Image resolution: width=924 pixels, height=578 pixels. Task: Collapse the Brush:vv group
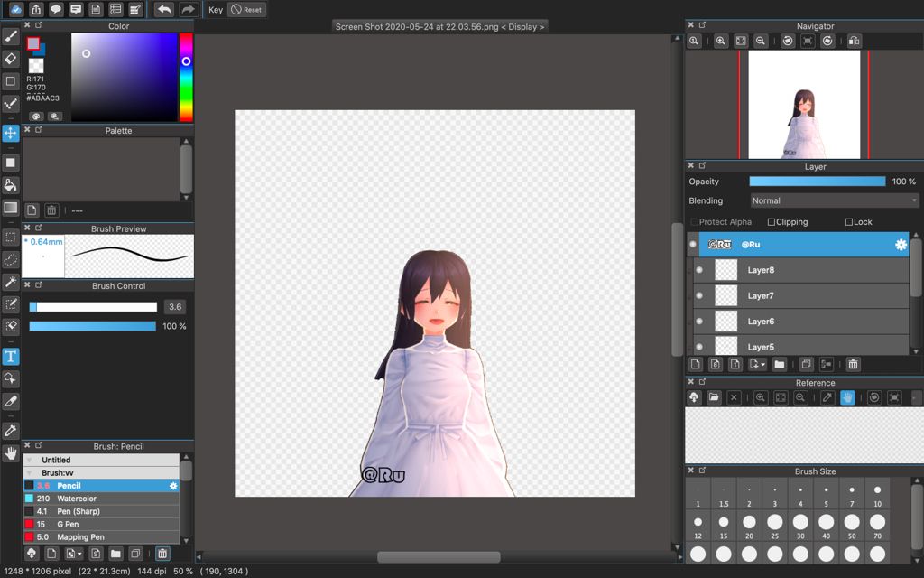tap(29, 473)
